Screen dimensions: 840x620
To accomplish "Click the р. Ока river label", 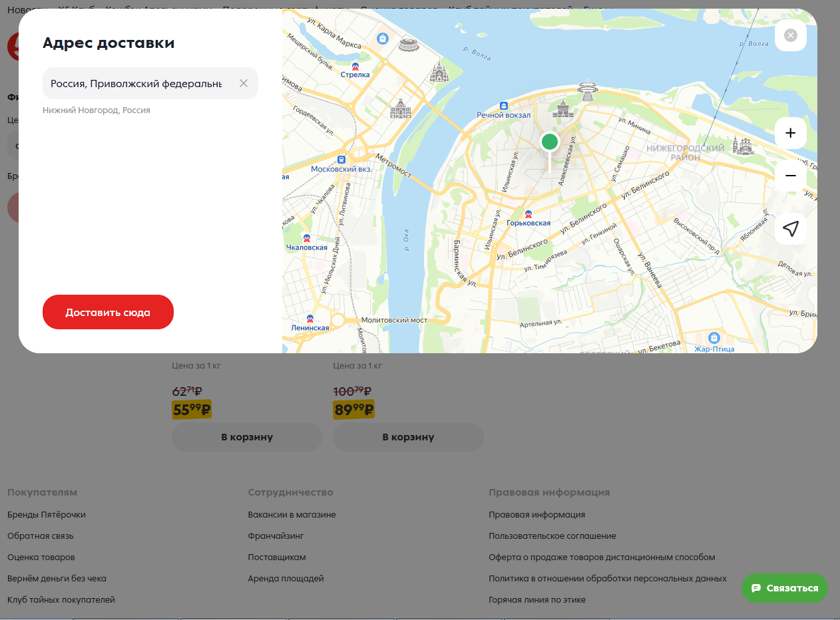I will [406, 239].
